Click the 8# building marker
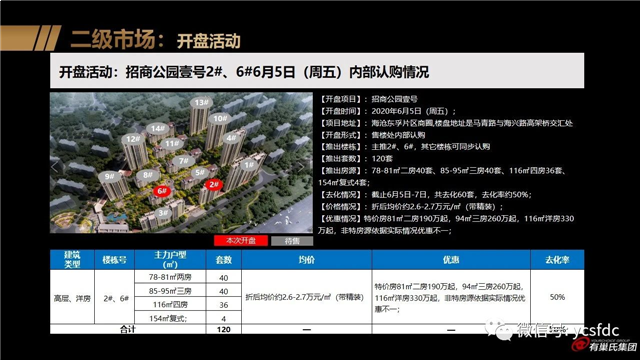The width and height of the screenshot is (640, 360). click(147, 175)
